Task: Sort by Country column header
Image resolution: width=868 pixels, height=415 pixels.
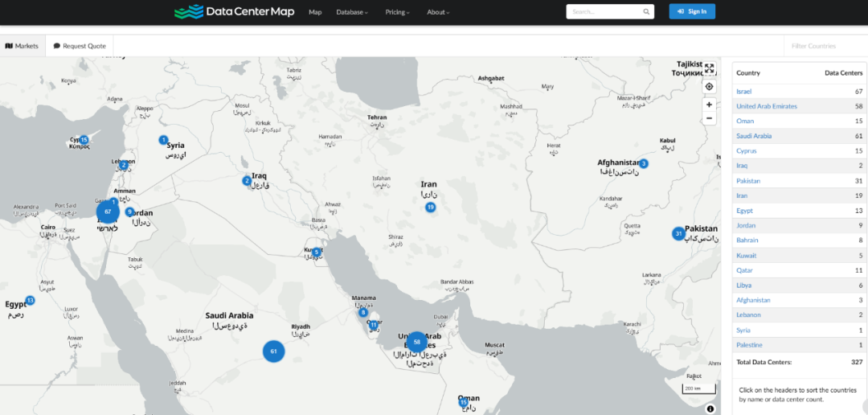Action: (x=748, y=72)
